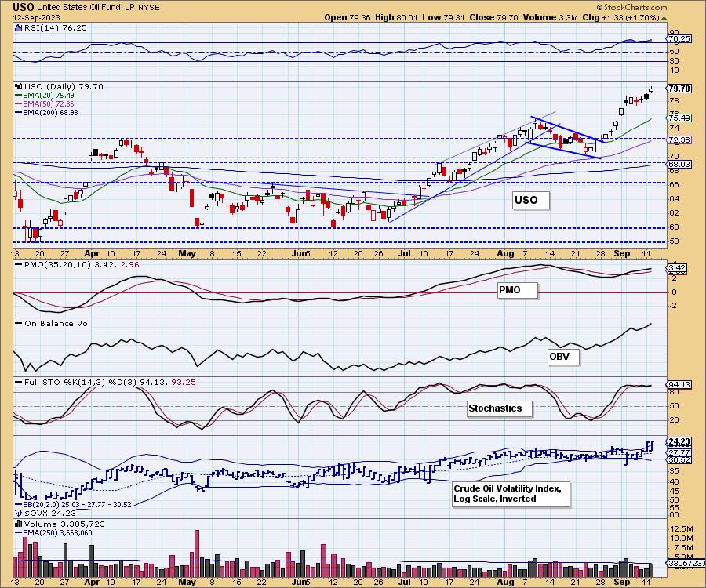The image size is (706, 588).
Task: Click the 'Close 79.70' value
Action: (493, 17)
